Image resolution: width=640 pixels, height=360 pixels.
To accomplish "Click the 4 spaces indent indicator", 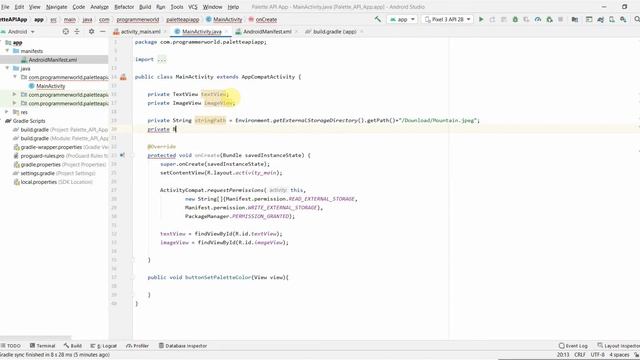I will [x=620, y=355].
